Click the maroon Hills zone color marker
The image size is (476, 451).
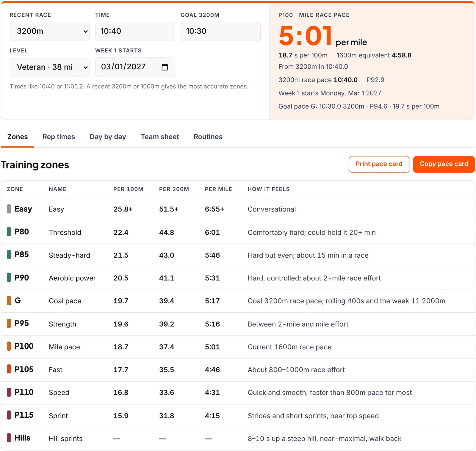coord(9,438)
